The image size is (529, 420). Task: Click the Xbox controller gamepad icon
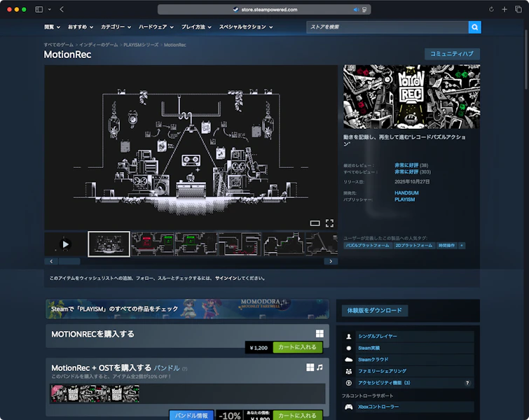click(x=349, y=407)
